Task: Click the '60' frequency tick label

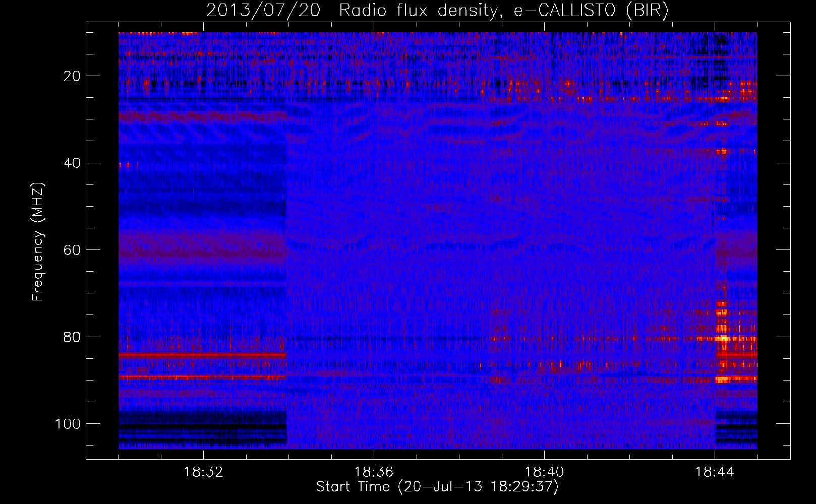Action: 73,250
